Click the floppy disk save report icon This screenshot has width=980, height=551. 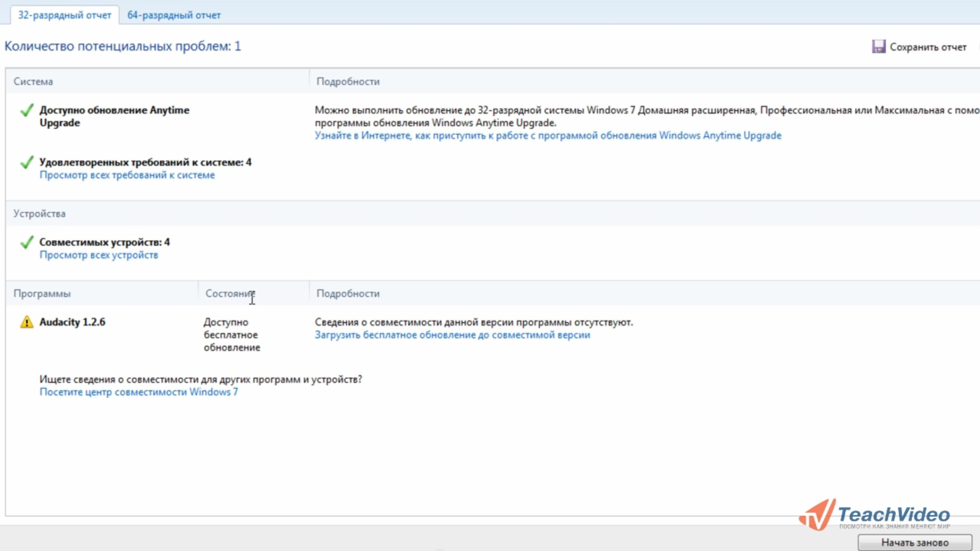coord(878,46)
